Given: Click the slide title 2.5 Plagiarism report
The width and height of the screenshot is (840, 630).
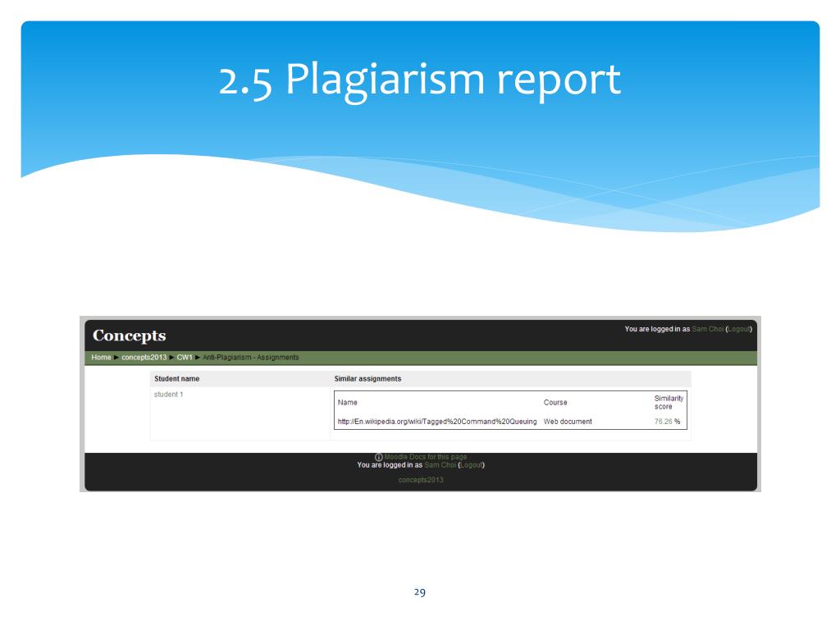Looking at the screenshot, I should [x=420, y=80].
